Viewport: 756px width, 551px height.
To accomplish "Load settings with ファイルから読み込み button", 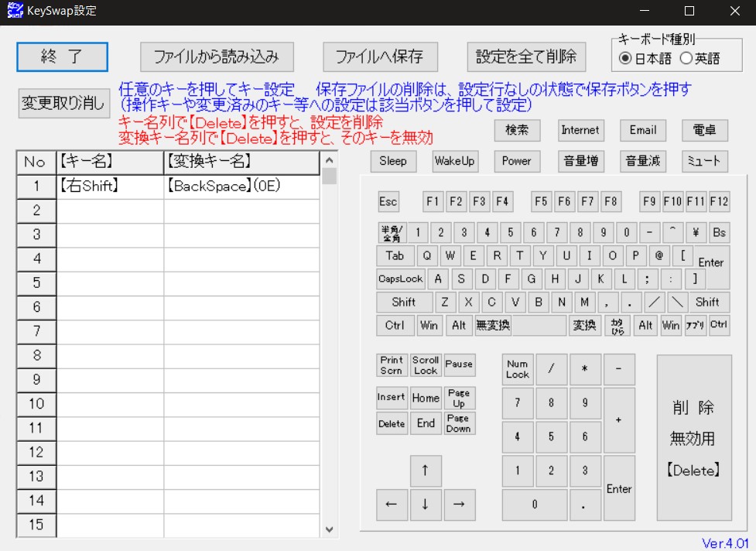I will point(217,57).
